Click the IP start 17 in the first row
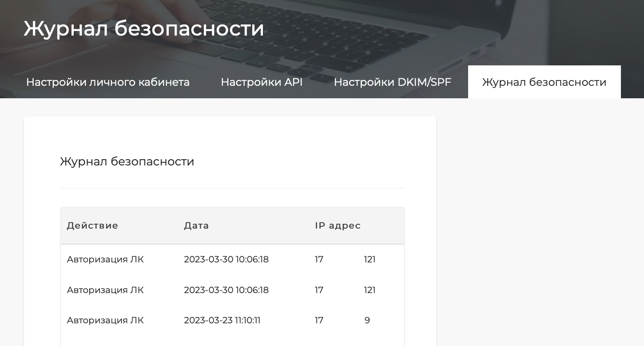This screenshot has height=346, width=644. point(319,259)
